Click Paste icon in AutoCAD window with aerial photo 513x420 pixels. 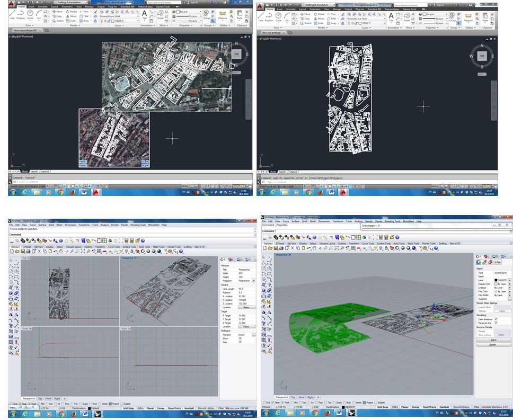pos(240,15)
